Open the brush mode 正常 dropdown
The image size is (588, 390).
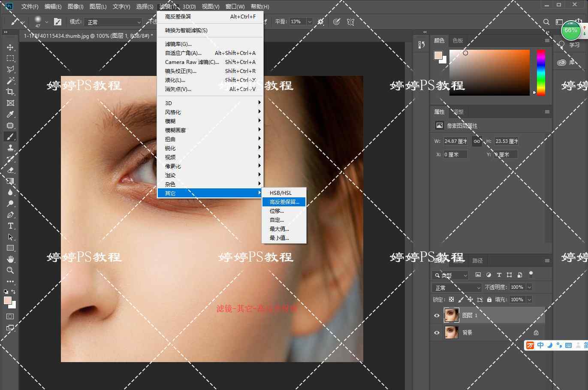click(x=114, y=22)
